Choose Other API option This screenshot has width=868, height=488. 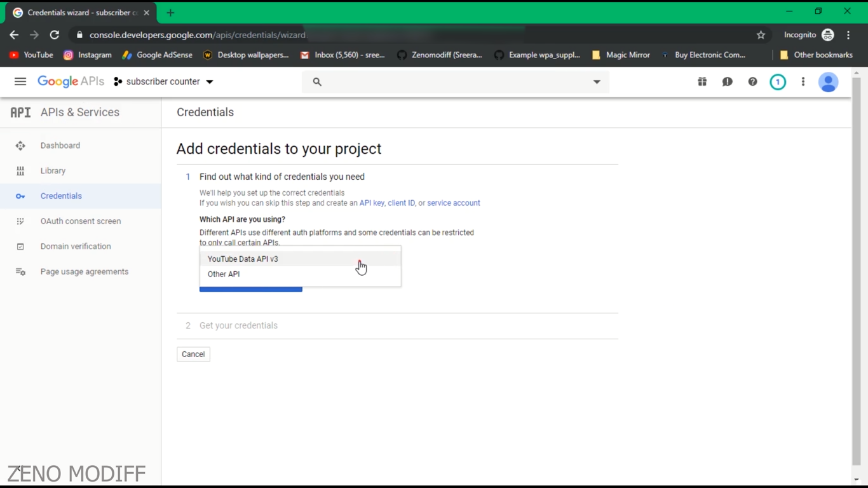coord(300,274)
